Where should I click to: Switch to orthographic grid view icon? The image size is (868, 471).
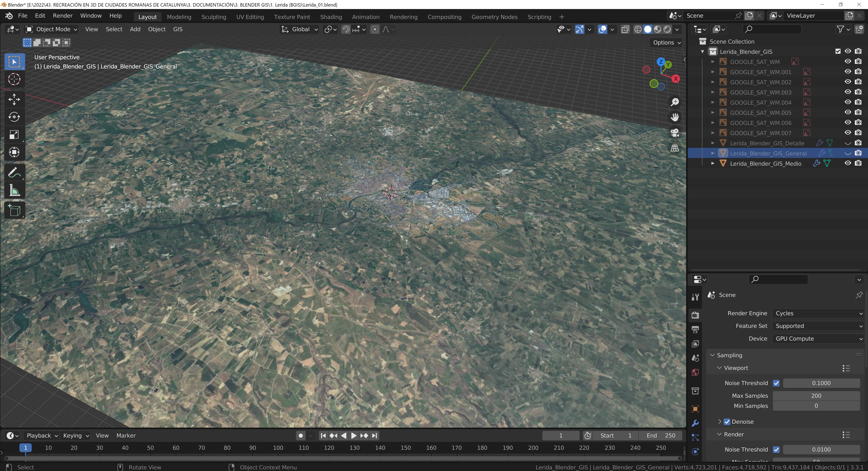675,148
